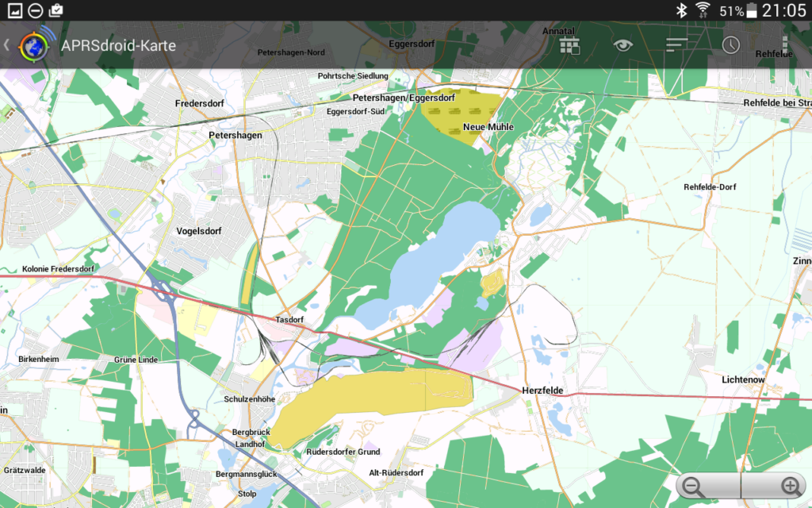
Task: Tap the battery icon in status bar
Action: click(x=752, y=10)
